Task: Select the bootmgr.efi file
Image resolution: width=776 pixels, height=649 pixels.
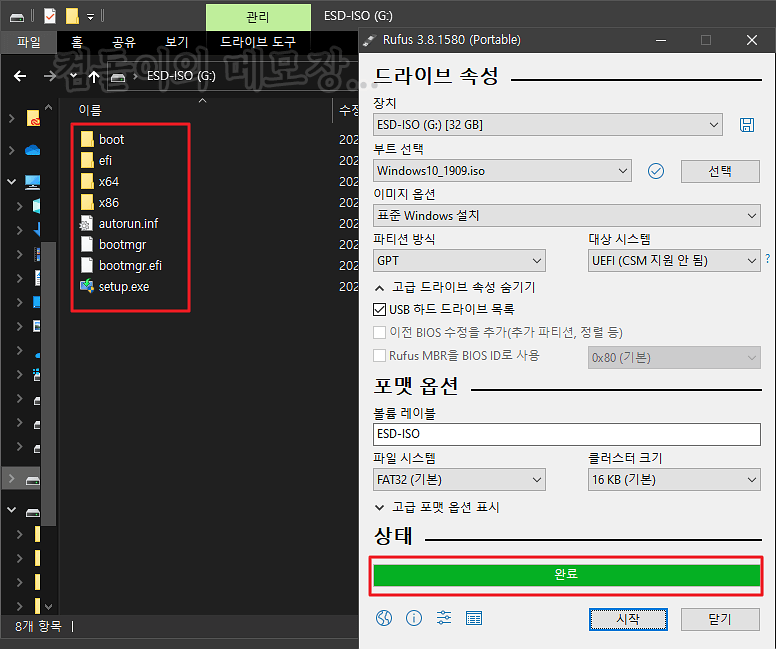Action: [x=130, y=266]
